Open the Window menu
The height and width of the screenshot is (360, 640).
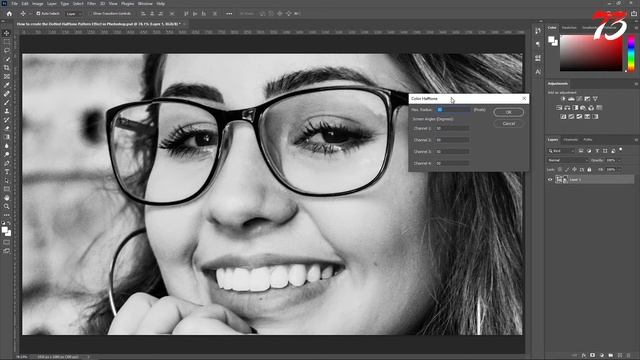[x=145, y=3]
